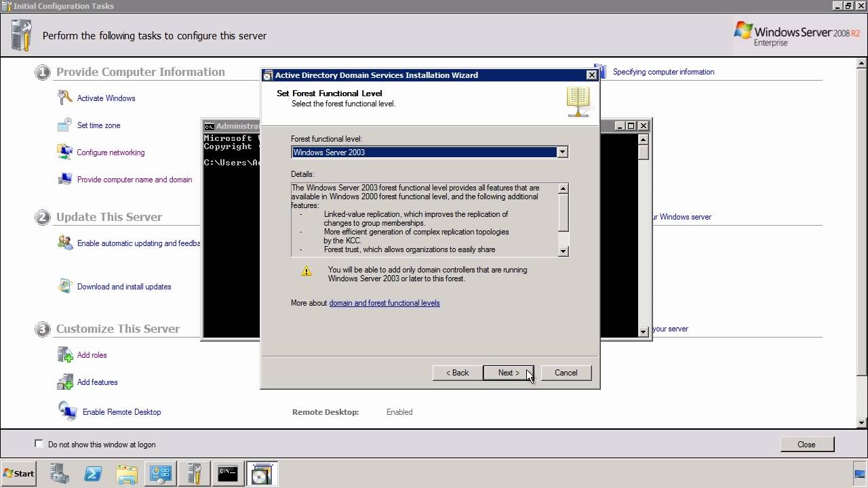Click main window scroll down arrow
The width and height of the screenshot is (868, 488).
[862, 423]
